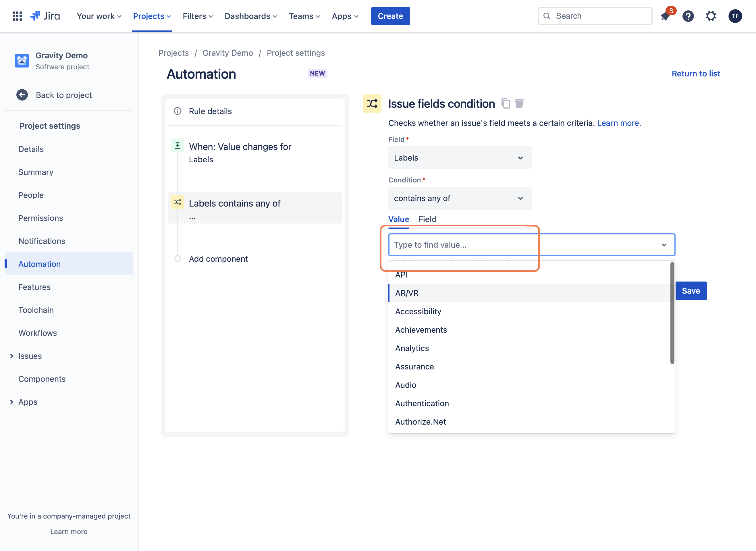Open the TF user avatar menu
756x551 pixels.
[735, 16]
